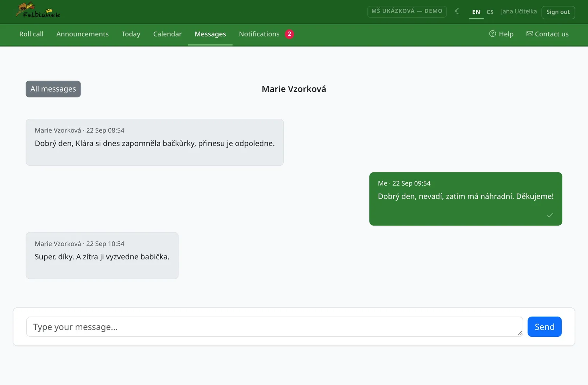Open the Notifications tab
The height and width of the screenshot is (385, 588).
(x=259, y=34)
